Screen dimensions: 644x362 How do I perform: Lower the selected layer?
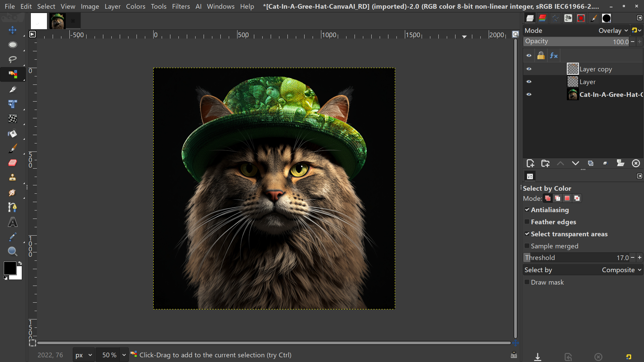click(576, 163)
